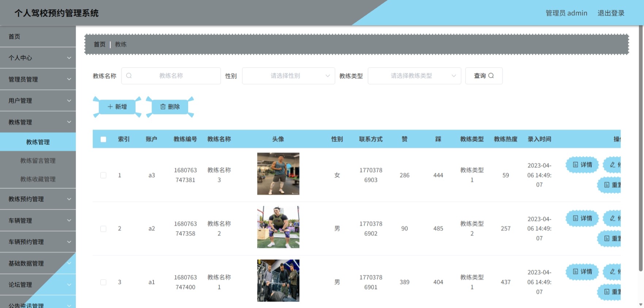Expand 个人中心 sidebar menu
644x308 pixels.
38,58
